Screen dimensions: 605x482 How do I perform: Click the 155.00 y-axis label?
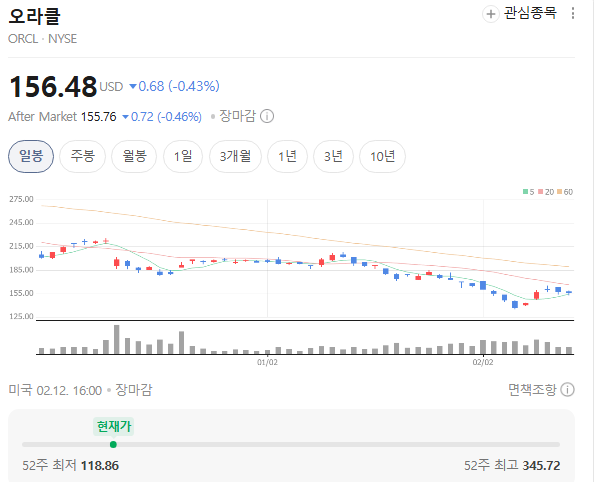21,293
